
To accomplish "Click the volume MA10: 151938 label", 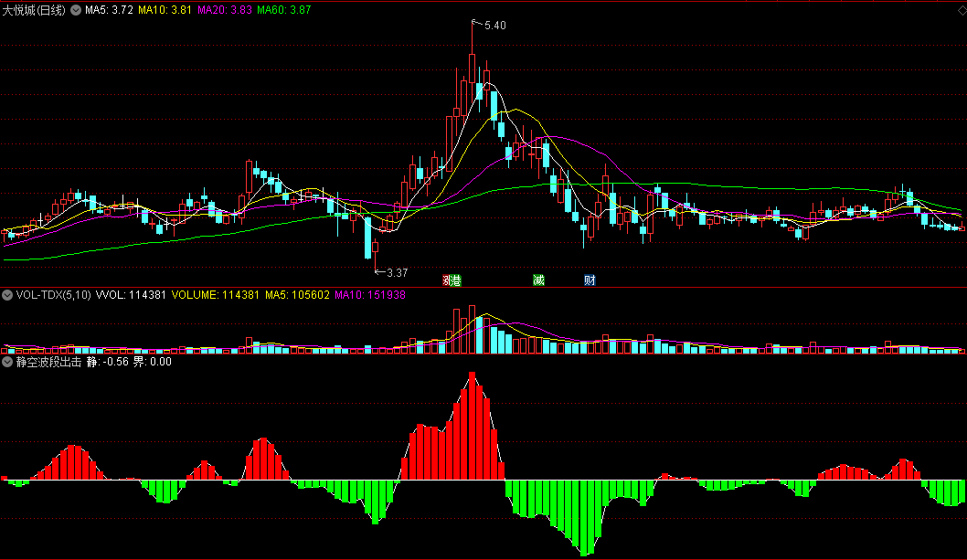I will (x=370, y=295).
